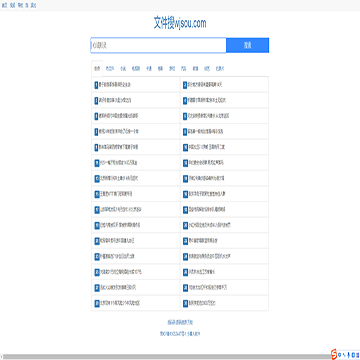Screen dimensions: 360x360
Task: Open the hot search entry ranked 28
Action: coord(208,288)
